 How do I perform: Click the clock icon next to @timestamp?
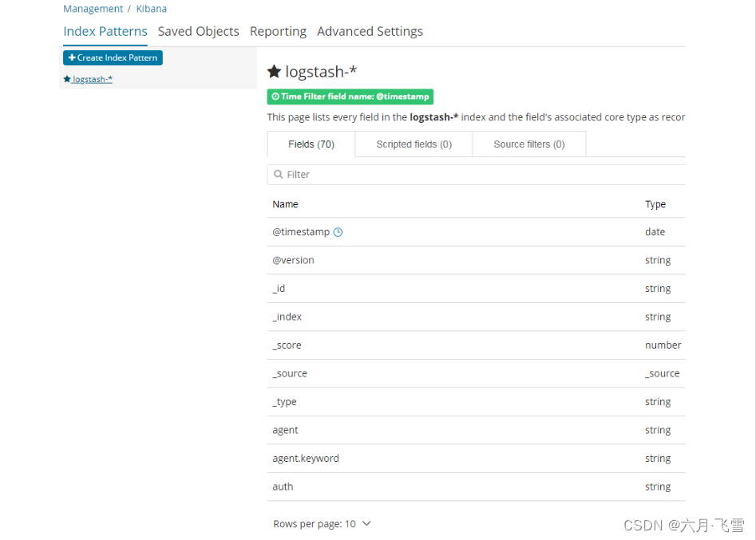(x=338, y=232)
